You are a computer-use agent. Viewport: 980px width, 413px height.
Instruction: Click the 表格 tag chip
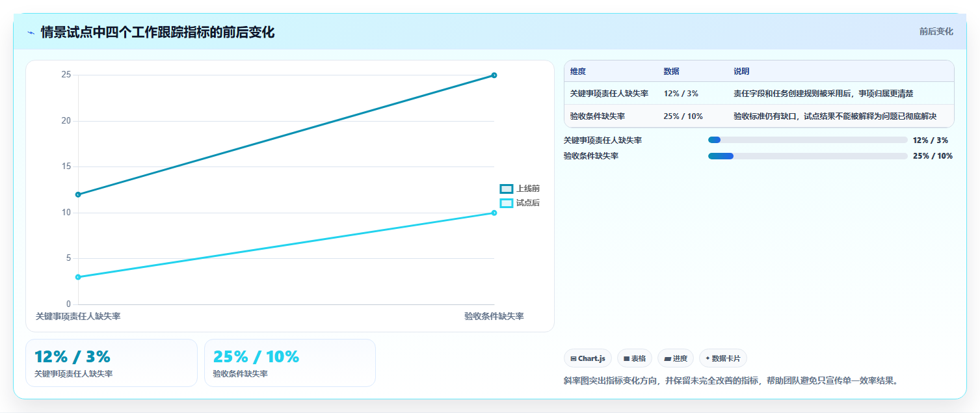pos(635,358)
